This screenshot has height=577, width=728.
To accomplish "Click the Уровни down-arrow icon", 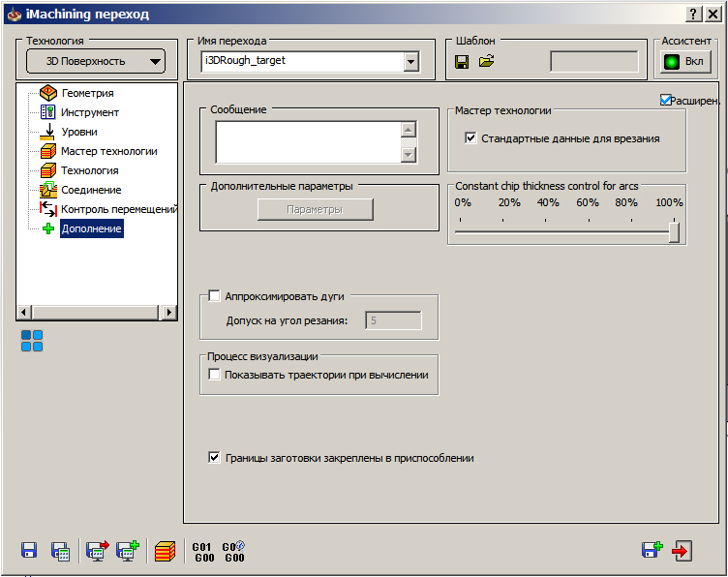I will coord(47,132).
